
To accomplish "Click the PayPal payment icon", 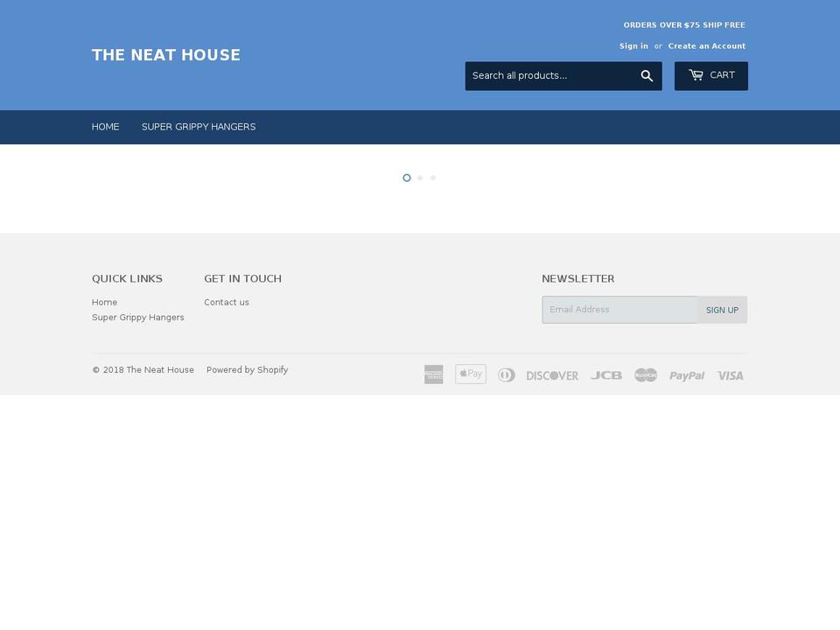I will tap(687, 376).
